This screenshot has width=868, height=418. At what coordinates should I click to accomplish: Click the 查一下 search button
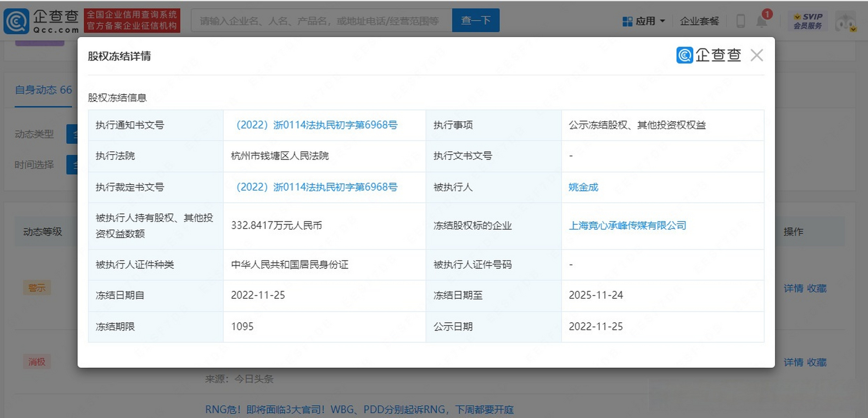pyautogui.click(x=476, y=20)
